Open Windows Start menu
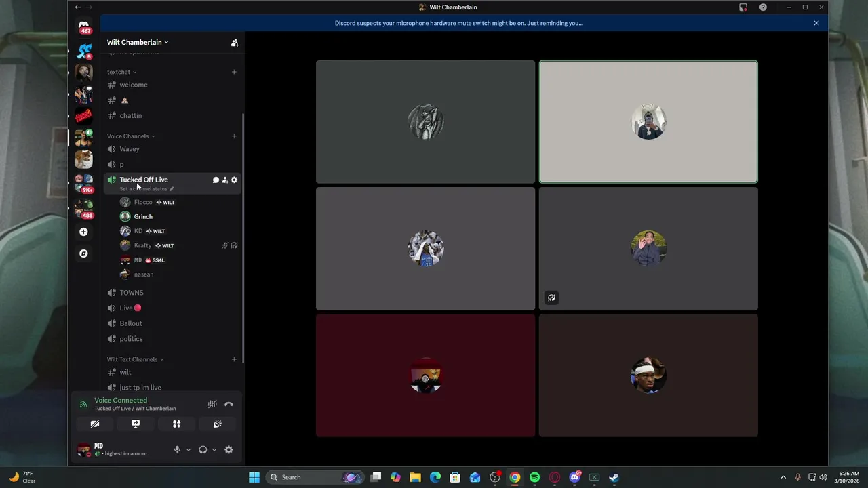868x488 pixels. coord(254,477)
